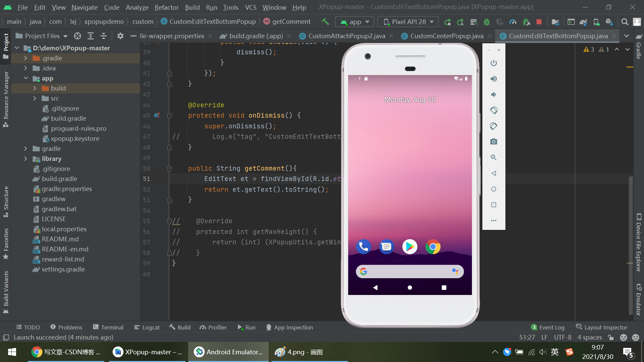
Task: Take a screenshot using the emulator camera icon
Action: [493, 141]
